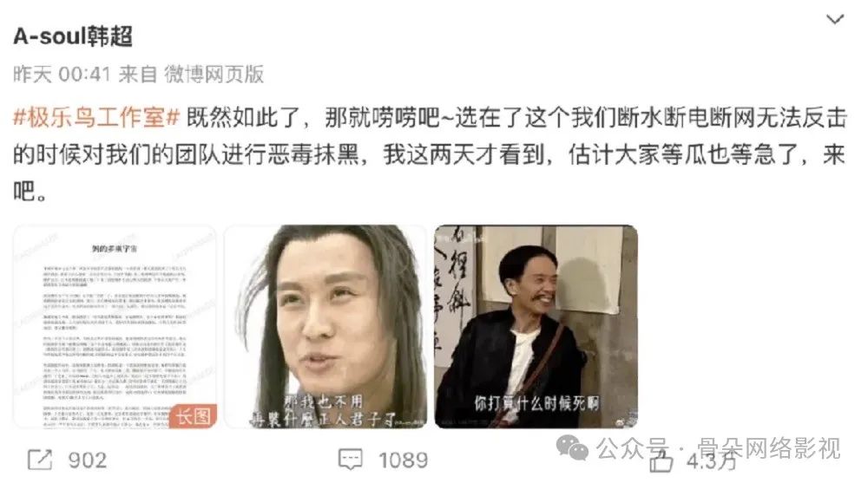Click the post body text paragraph
This screenshot has width=868, height=483.
[x=431, y=155]
